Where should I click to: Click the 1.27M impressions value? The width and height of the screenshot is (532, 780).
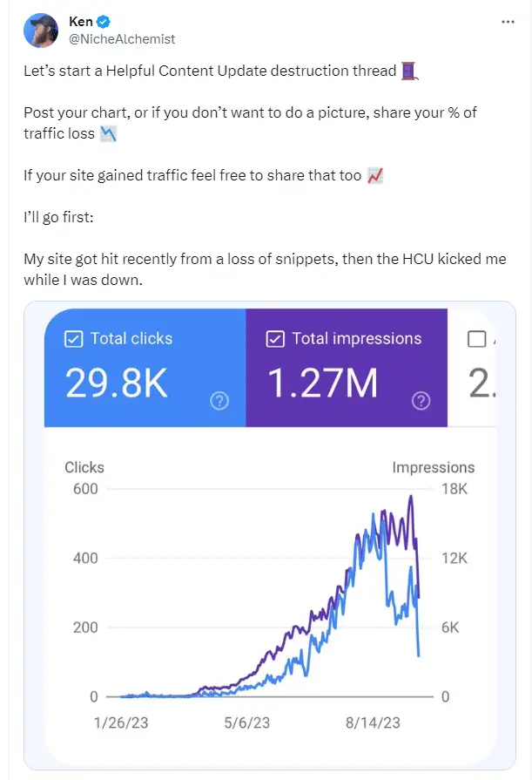[x=323, y=383]
